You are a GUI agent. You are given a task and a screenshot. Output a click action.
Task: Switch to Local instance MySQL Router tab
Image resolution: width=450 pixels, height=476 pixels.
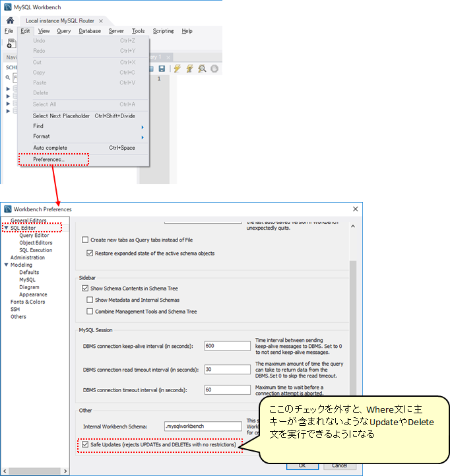[60, 20]
